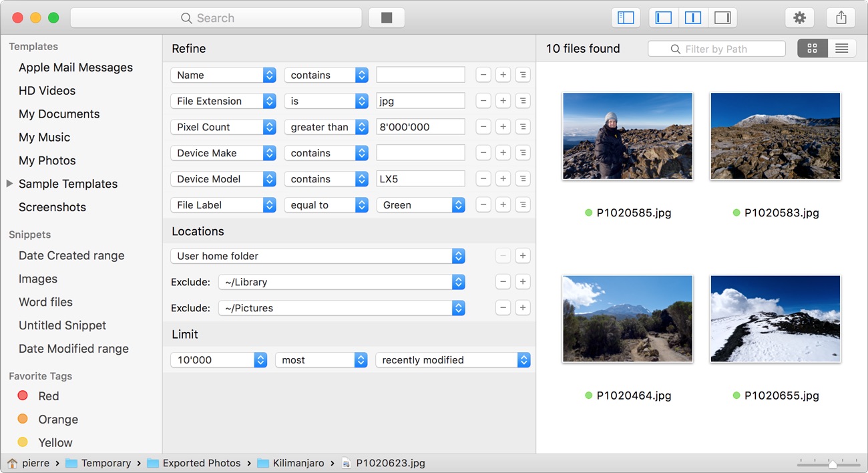The width and height of the screenshot is (868, 473).
Task: Go to the Temporary folder in path bar
Action: tap(98, 463)
